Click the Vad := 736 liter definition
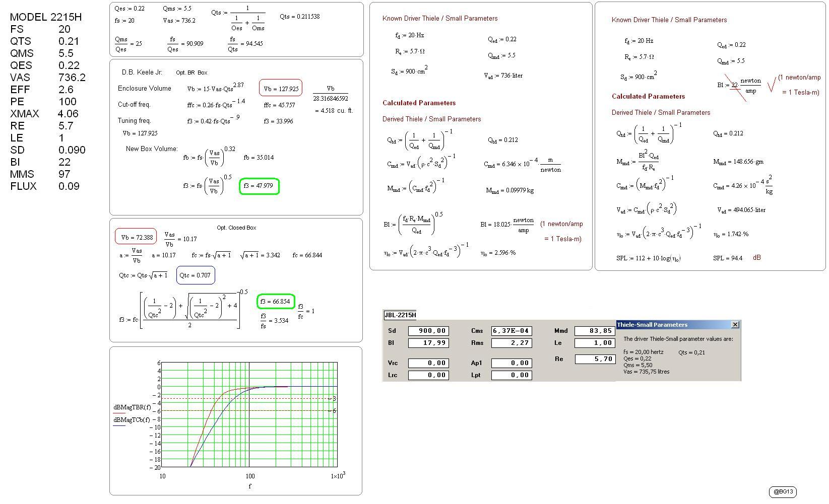Screen dimensions: 829x504 [x=503, y=76]
